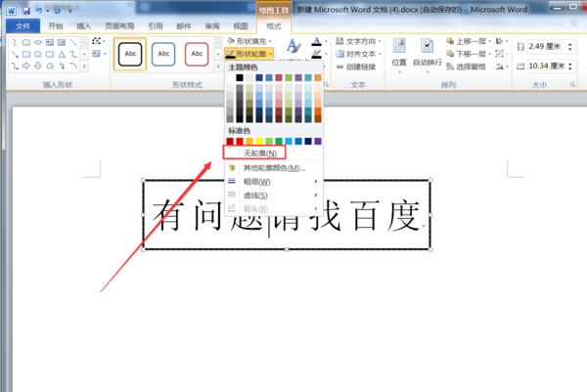This screenshot has width=587, height=392.
Task: Click the Create Link (创建链接) icon
Action: coord(356,66)
